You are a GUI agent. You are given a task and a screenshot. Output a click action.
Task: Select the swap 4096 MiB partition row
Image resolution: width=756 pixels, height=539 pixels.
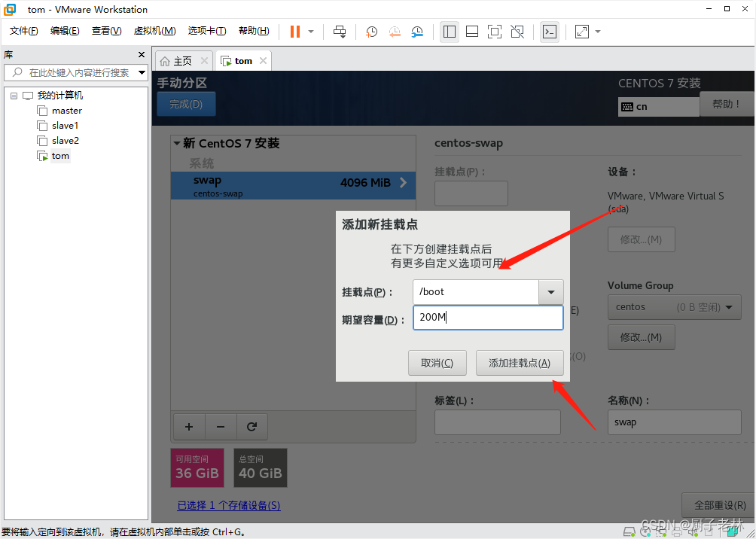[x=293, y=186]
